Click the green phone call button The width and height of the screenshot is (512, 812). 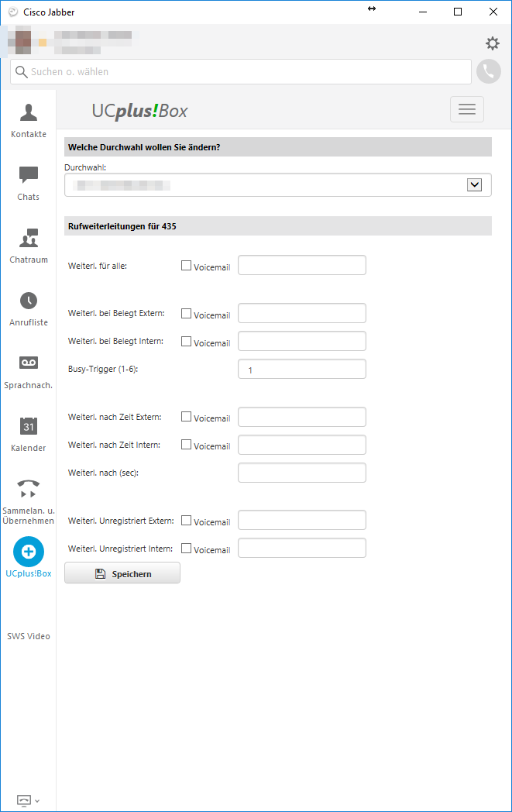[x=489, y=71]
